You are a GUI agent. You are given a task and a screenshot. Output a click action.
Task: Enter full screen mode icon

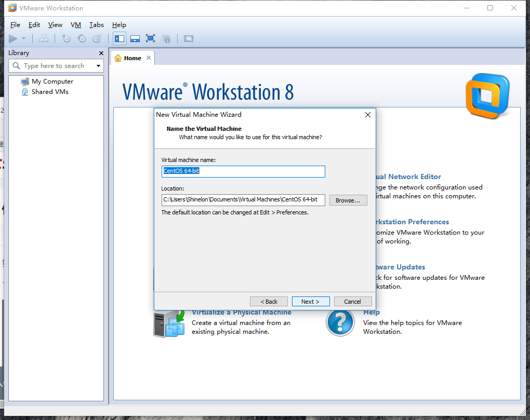[150, 39]
